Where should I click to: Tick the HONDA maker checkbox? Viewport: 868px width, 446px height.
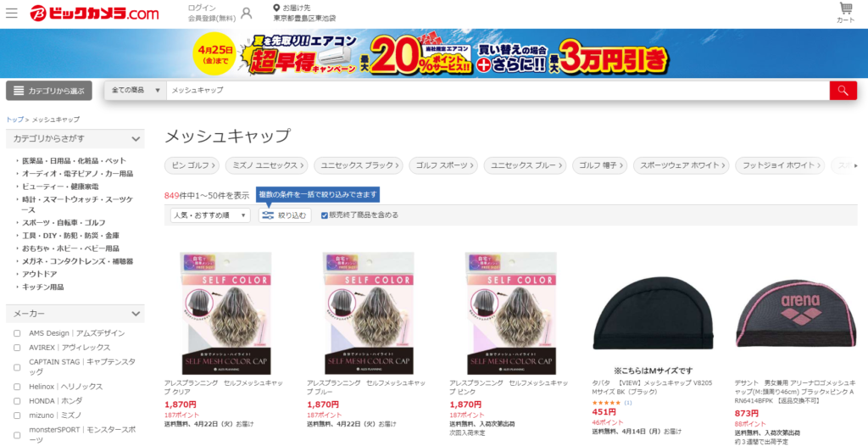[17, 401]
